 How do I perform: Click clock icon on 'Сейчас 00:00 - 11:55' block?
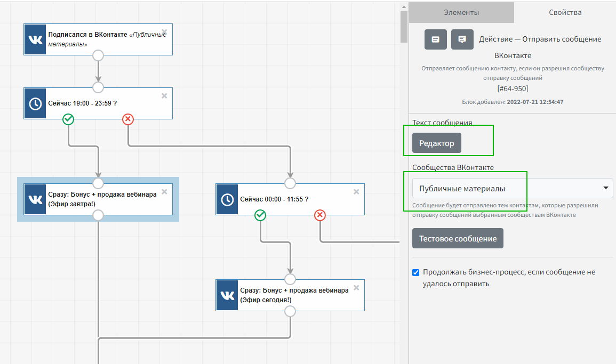tap(227, 199)
